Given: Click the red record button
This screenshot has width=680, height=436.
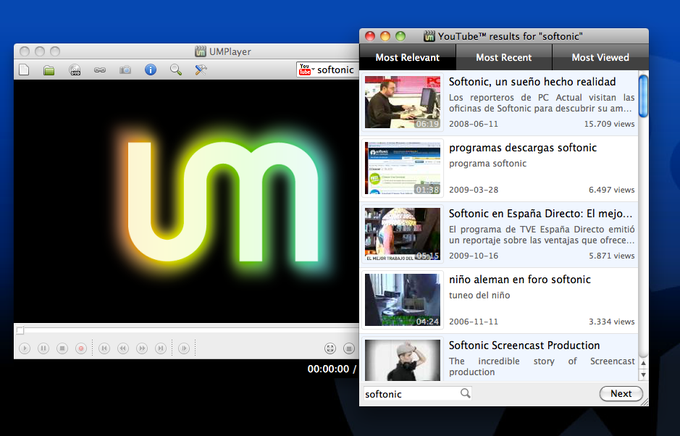Looking at the screenshot, I should (x=81, y=348).
